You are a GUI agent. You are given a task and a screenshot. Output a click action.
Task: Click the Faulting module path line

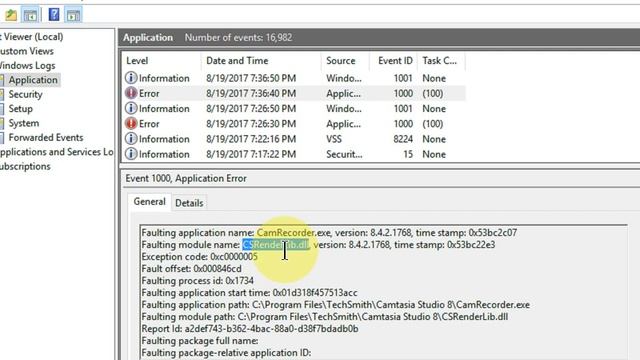(325, 317)
